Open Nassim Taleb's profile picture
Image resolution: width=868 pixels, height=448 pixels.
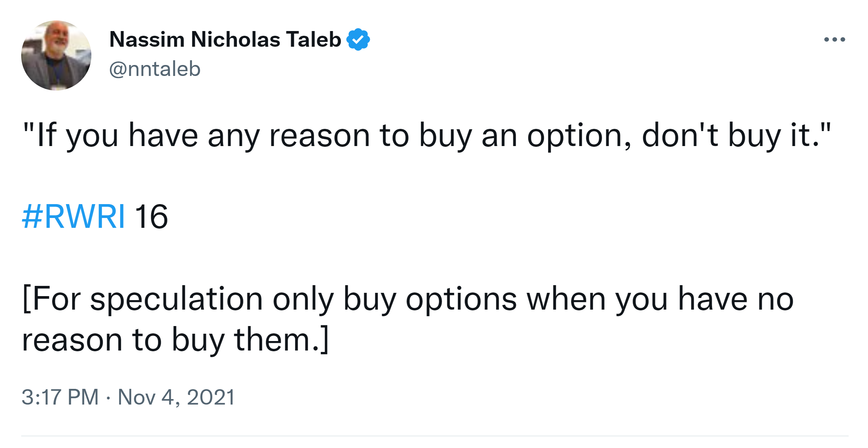56,55
